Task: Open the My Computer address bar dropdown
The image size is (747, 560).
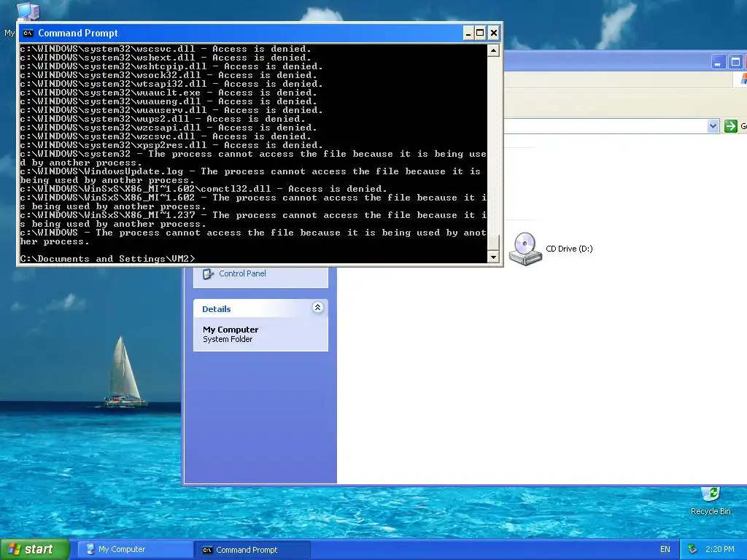Action: 713,126
